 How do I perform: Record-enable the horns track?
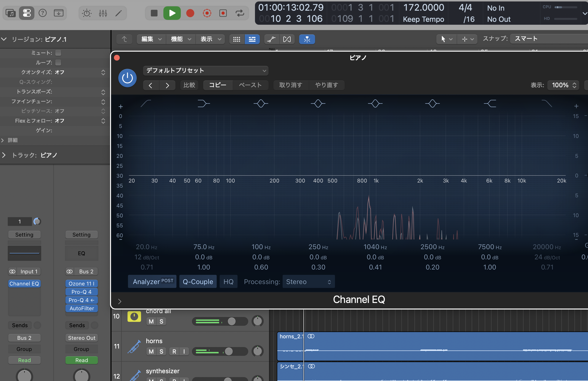(174, 351)
